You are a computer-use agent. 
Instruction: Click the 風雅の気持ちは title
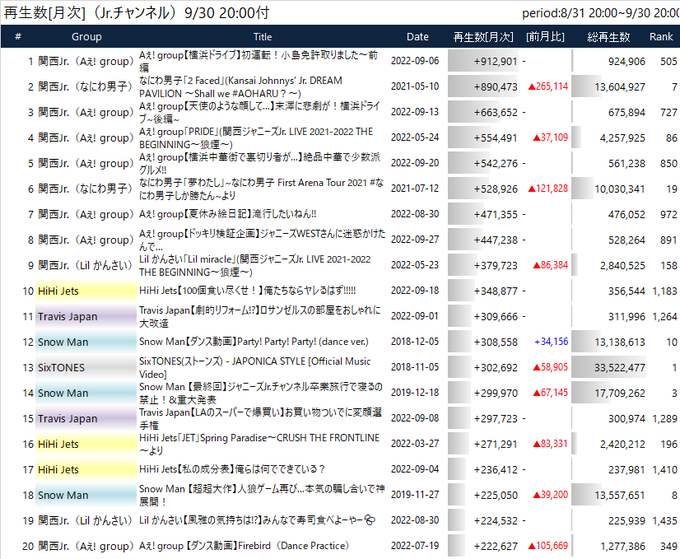257,520
